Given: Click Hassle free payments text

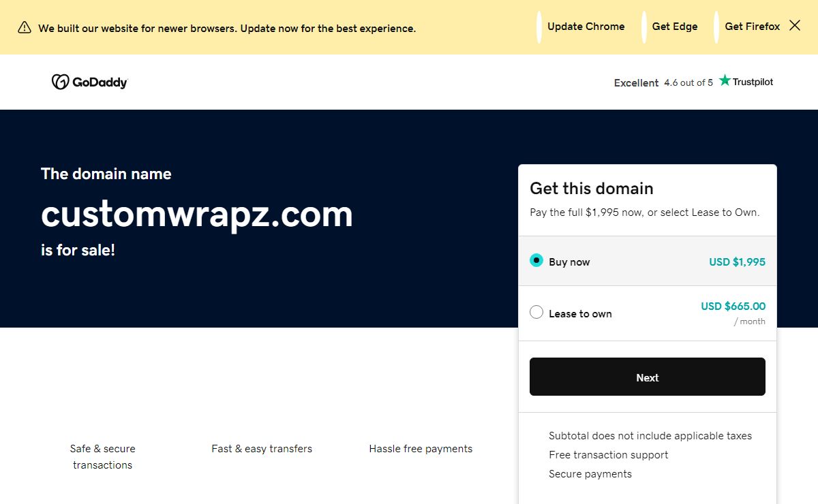Looking at the screenshot, I should tap(421, 449).
